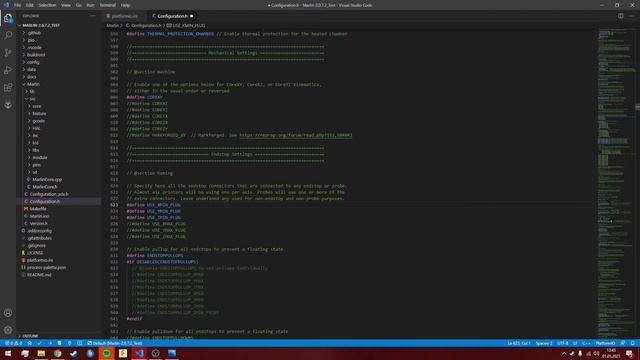Open Steam from the taskbar
Viewport: 640px width, 360px height.
[74, 353]
